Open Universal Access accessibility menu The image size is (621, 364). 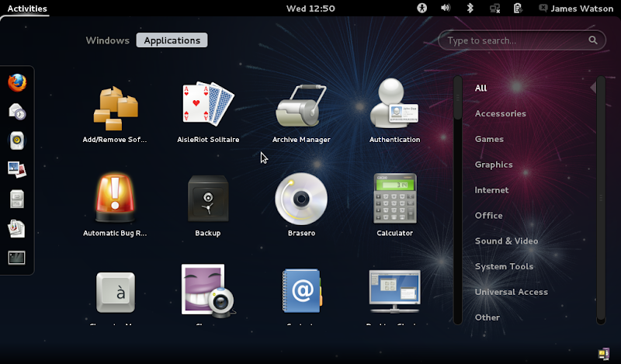click(422, 8)
